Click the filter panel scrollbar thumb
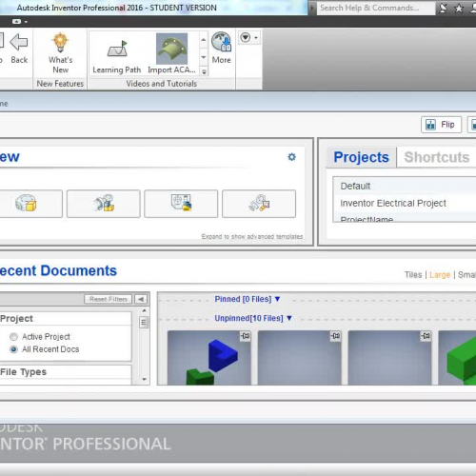The height and width of the screenshot is (476, 476). coord(144,323)
